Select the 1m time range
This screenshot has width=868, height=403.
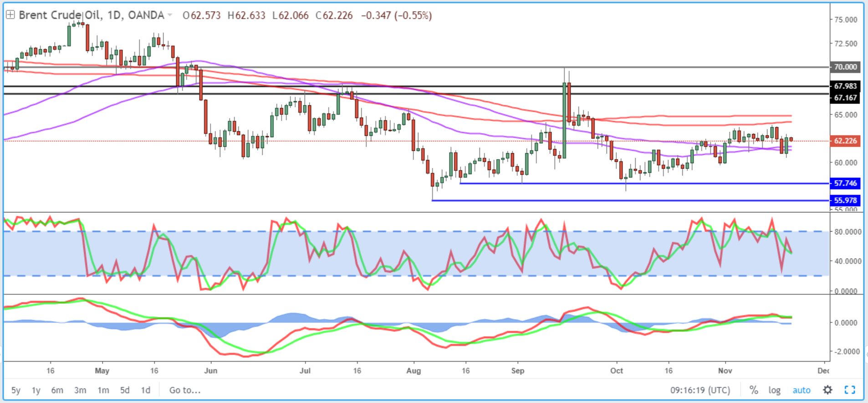tap(103, 390)
